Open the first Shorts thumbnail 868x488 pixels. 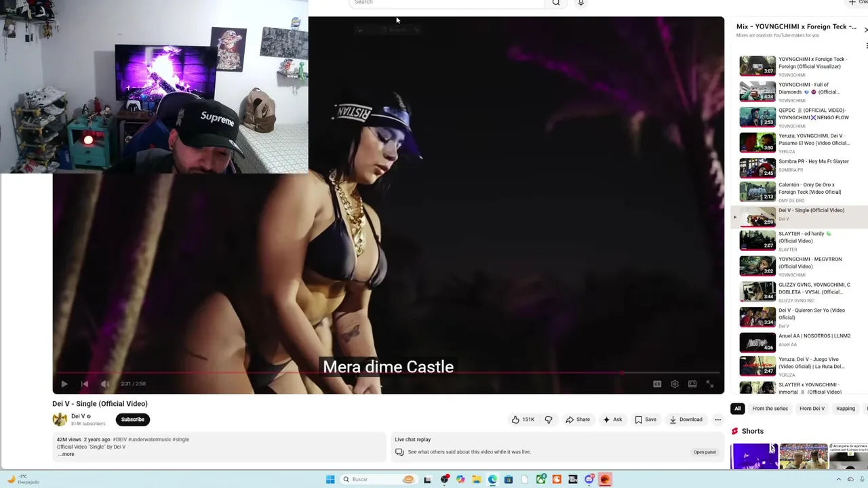coord(755,456)
